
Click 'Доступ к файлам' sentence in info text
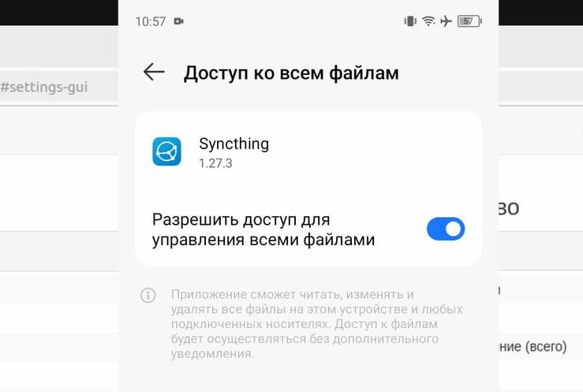pos(386,324)
